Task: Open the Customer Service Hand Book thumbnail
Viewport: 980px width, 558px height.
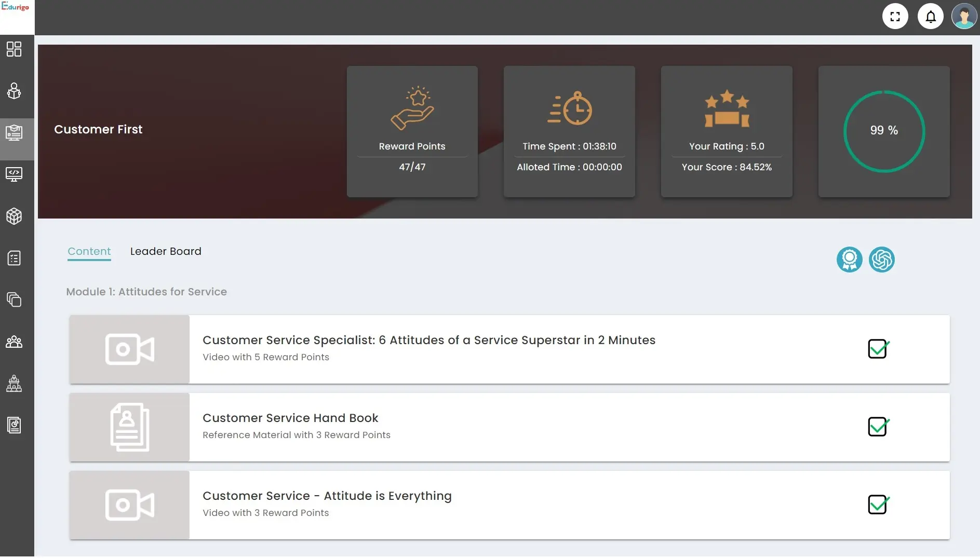Action: (130, 427)
